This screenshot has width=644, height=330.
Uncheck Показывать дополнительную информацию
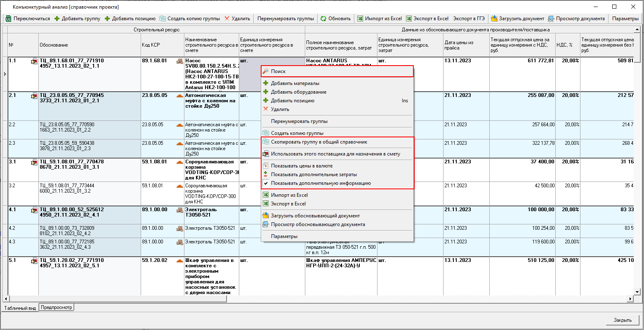pyautogui.click(x=321, y=183)
